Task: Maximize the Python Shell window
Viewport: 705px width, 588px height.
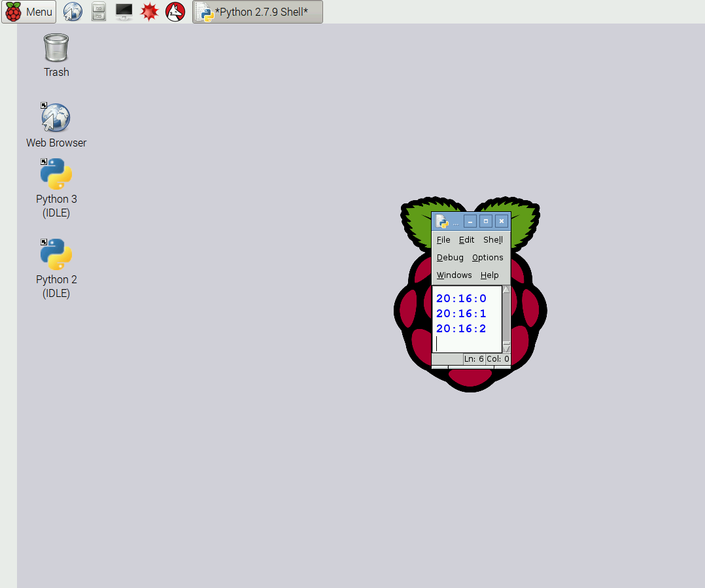Action: click(485, 221)
